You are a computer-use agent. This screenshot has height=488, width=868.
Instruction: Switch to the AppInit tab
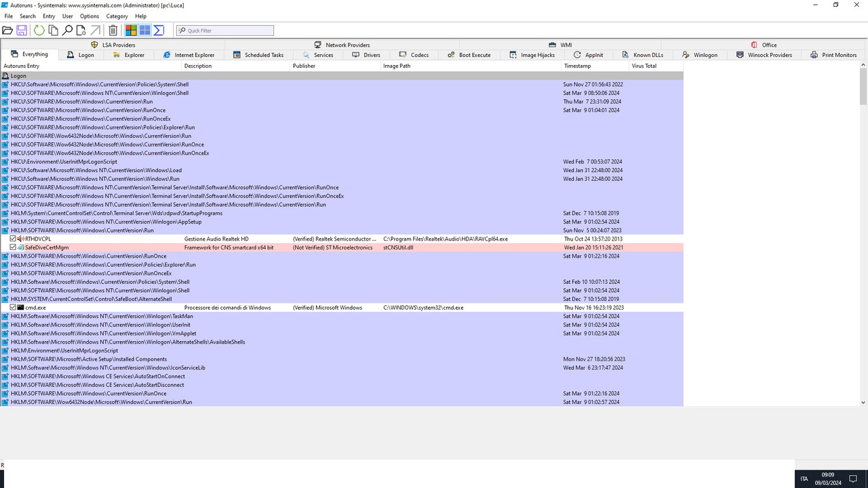tap(588, 55)
